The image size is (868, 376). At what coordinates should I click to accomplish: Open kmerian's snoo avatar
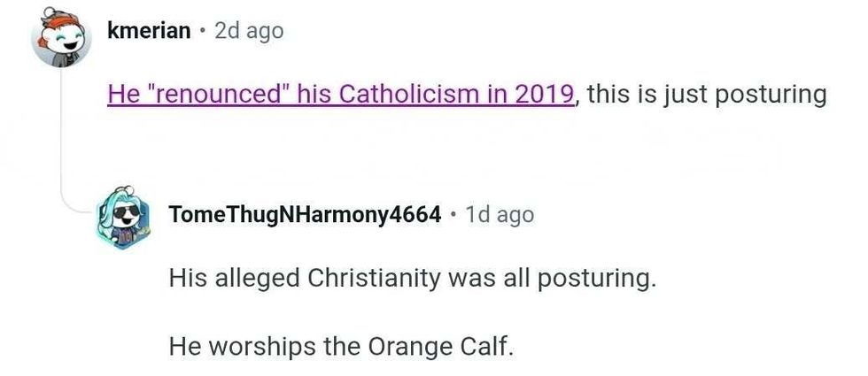tap(61, 37)
